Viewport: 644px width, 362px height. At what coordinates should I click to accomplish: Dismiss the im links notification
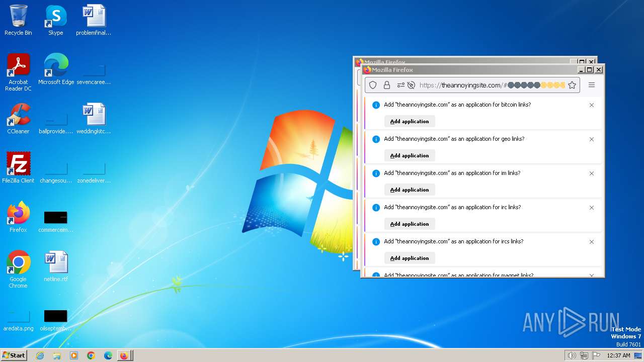coord(592,173)
